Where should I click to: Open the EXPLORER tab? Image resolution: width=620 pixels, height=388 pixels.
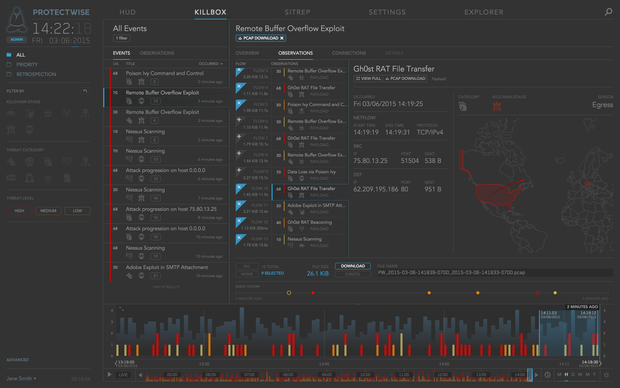(484, 12)
